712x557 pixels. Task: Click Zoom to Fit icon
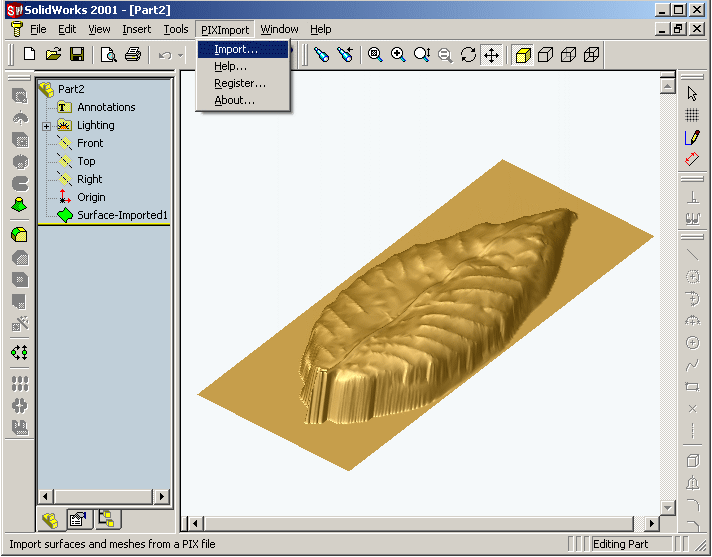coord(375,55)
